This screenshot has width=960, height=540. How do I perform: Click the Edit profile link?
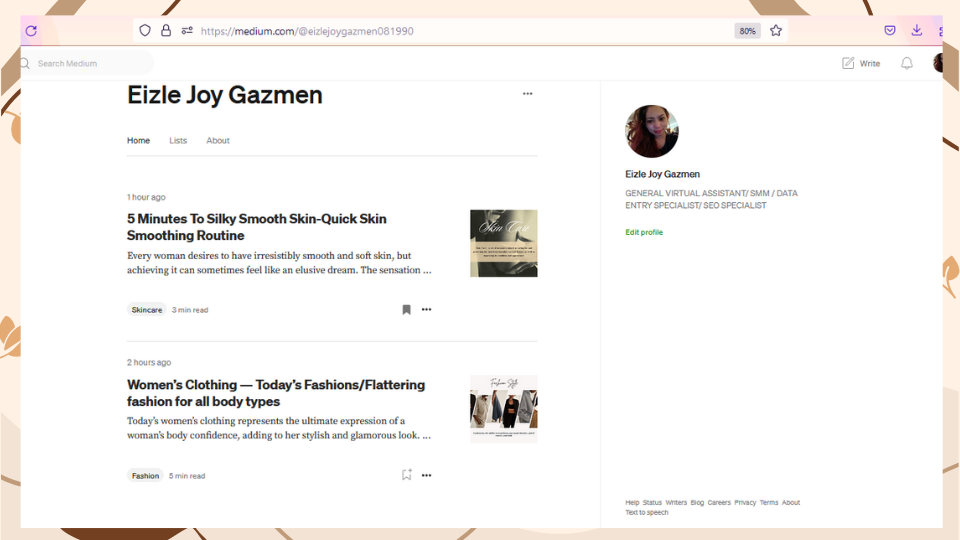coord(644,232)
